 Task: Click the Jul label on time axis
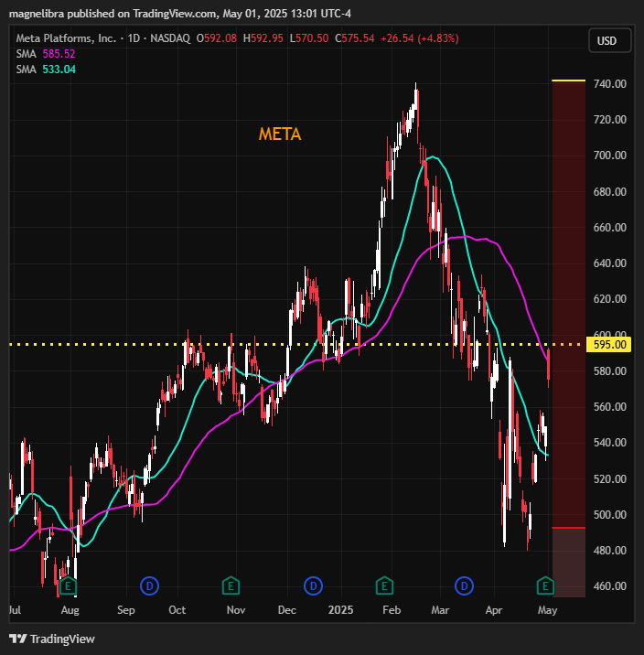pyautogui.click(x=15, y=610)
